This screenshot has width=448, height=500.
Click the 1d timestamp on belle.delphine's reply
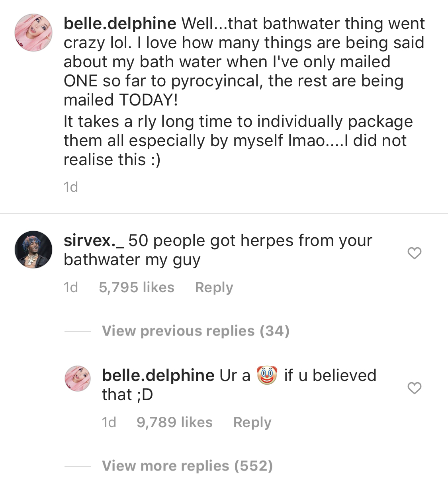pyautogui.click(x=109, y=422)
